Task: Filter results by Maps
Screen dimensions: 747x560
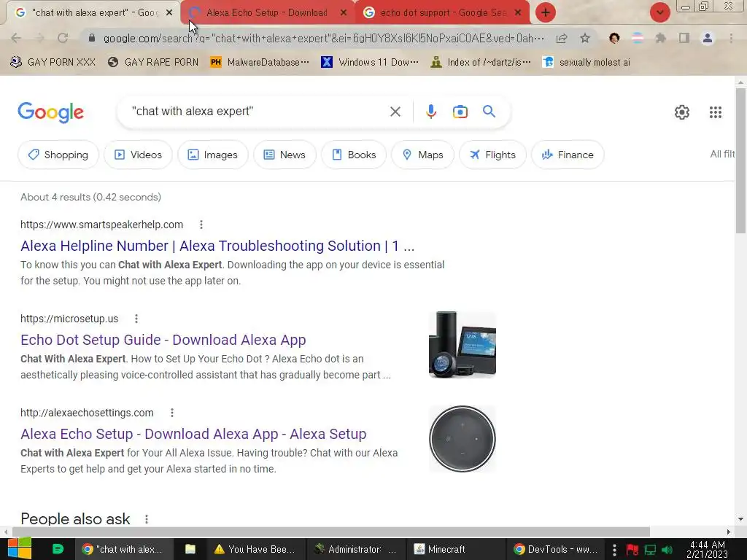Action: pos(422,155)
